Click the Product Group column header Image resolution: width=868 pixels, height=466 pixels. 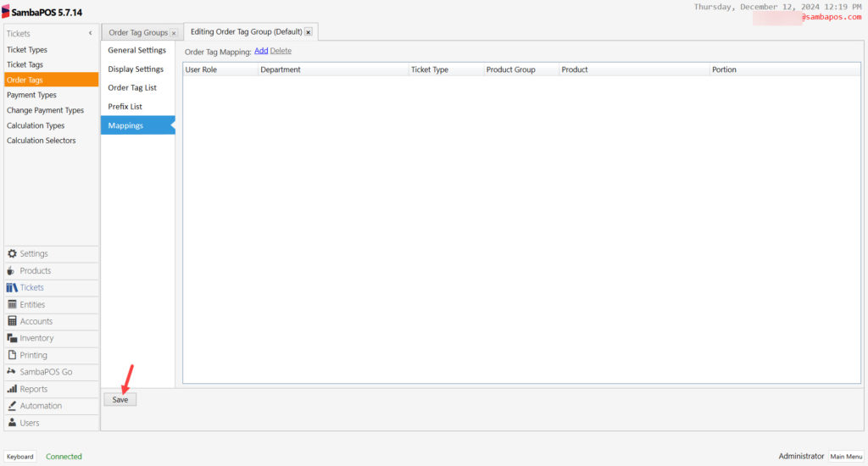click(x=521, y=69)
